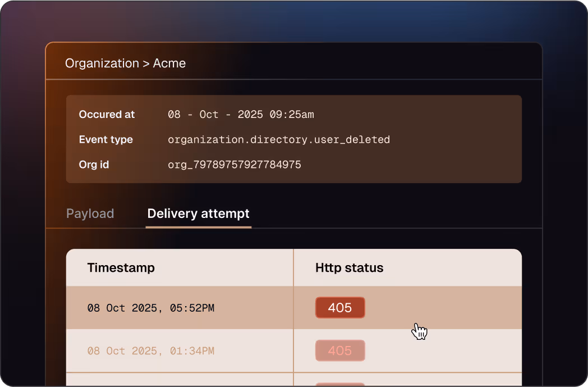Select the event type organization.directory.user_deleted
Screen dimensions: 588x387
pyautogui.click(x=279, y=140)
